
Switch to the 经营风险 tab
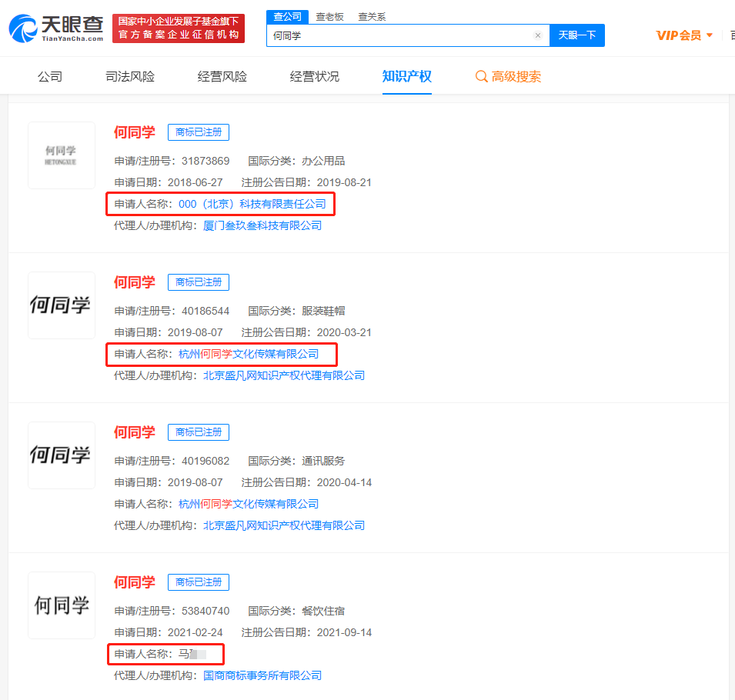(222, 76)
